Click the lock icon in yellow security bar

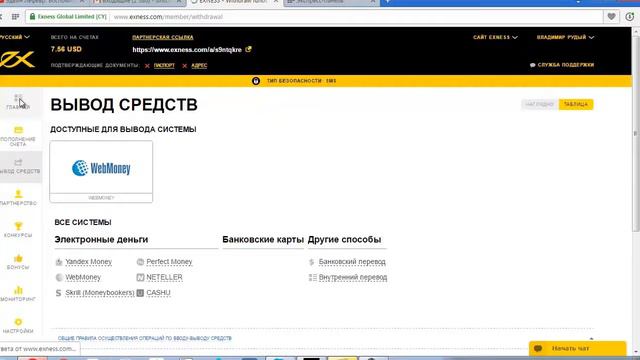[256, 81]
